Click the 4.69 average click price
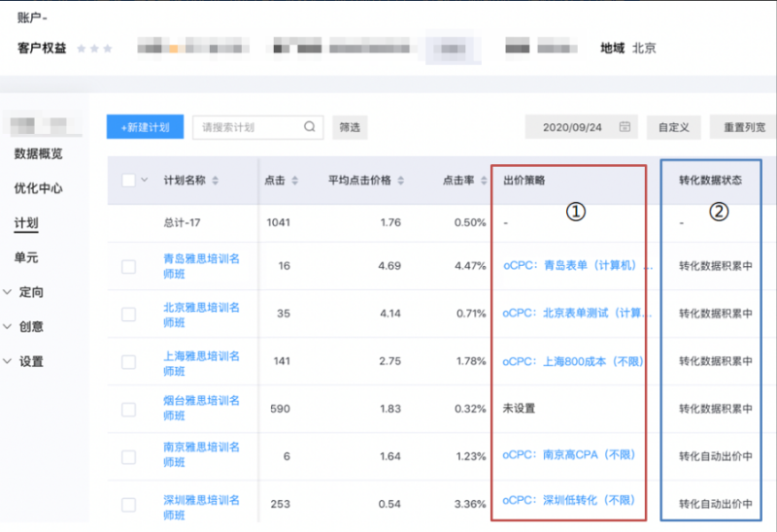 click(x=389, y=266)
